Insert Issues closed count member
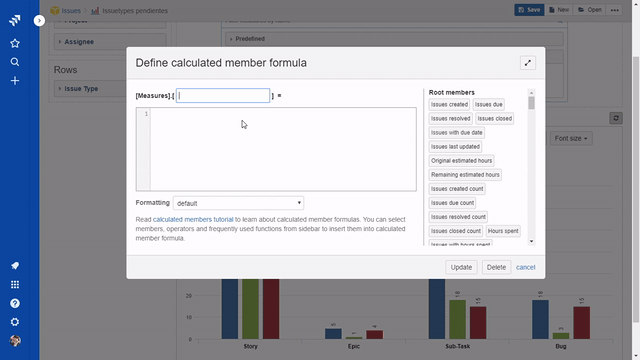Screen dimensions: 640x360 [x=456, y=231]
